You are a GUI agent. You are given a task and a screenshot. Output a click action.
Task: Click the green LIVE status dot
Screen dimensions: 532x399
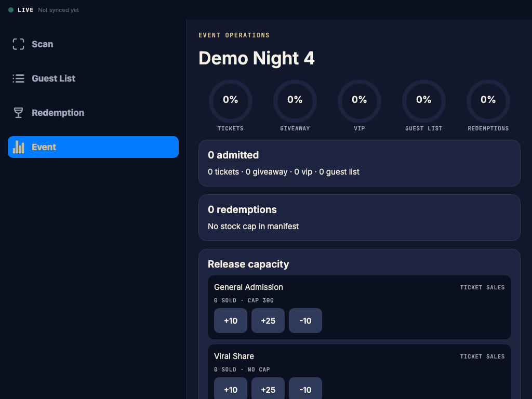click(x=11, y=10)
